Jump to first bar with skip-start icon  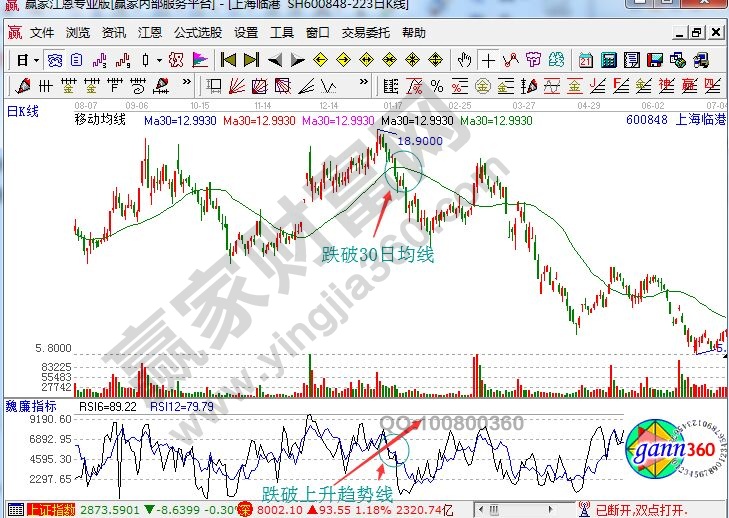click(x=229, y=59)
